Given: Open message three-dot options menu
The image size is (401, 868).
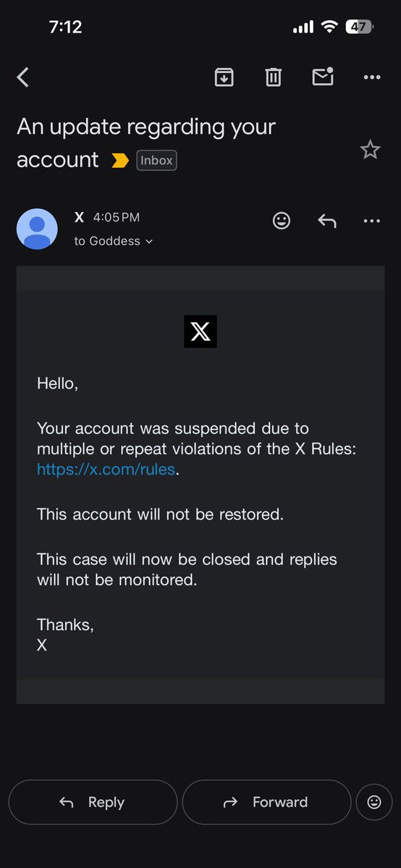Looking at the screenshot, I should pos(372,221).
